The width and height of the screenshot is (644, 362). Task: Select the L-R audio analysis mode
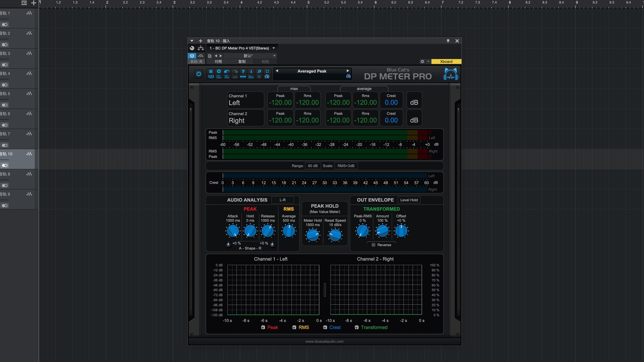[x=282, y=200]
